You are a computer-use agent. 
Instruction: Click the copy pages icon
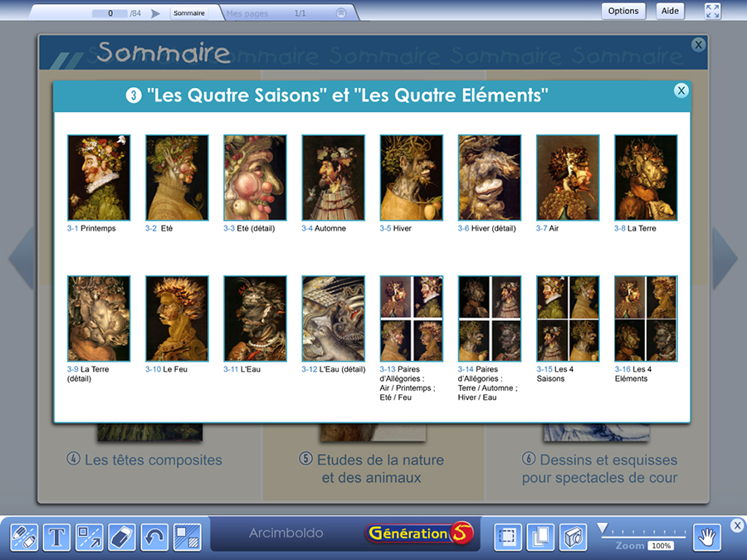[x=539, y=537]
